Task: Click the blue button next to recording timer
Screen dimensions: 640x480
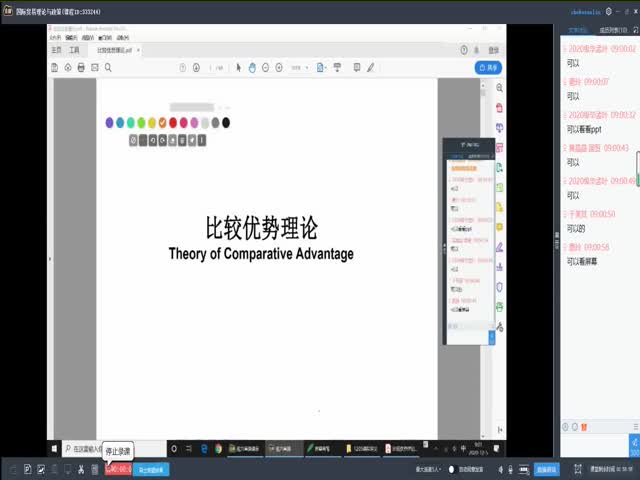Action: [x=151, y=470]
